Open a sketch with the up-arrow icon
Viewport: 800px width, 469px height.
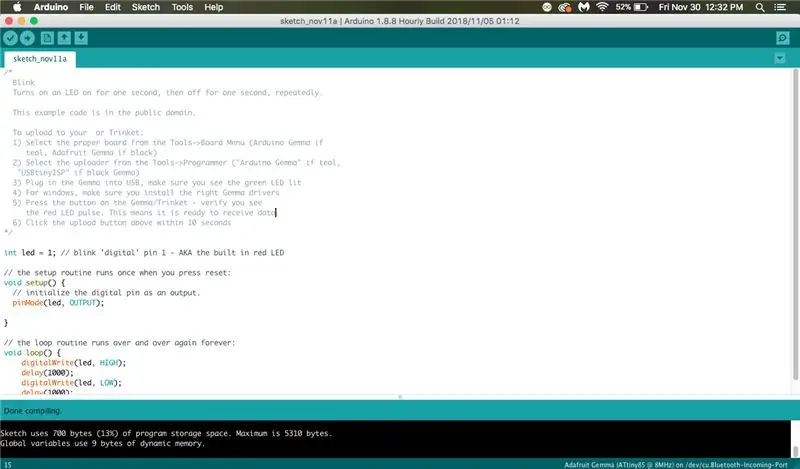tap(64, 38)
